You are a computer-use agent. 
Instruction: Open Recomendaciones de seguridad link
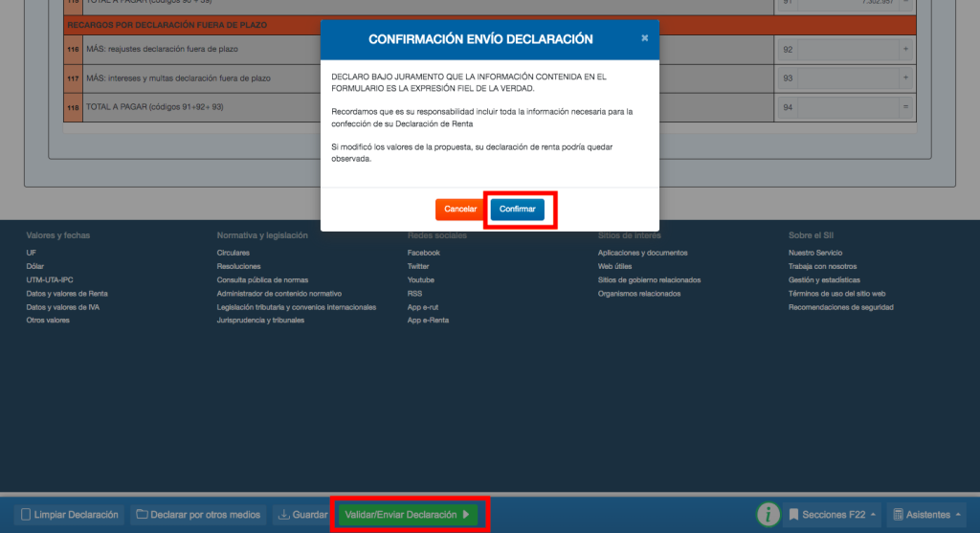(840, 307)
